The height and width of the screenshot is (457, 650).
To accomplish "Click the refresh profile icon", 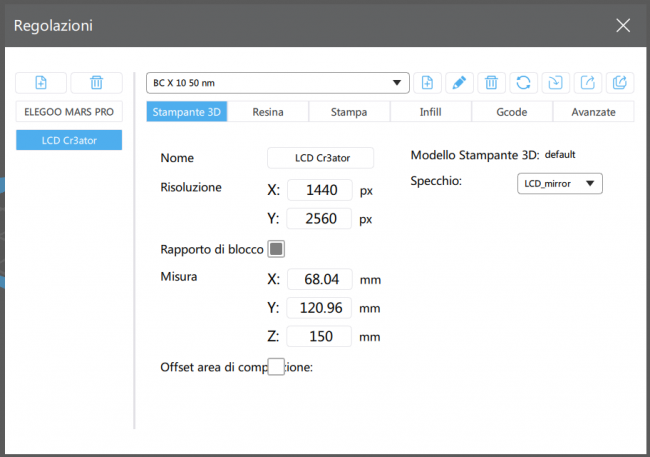I will (521, 82).
